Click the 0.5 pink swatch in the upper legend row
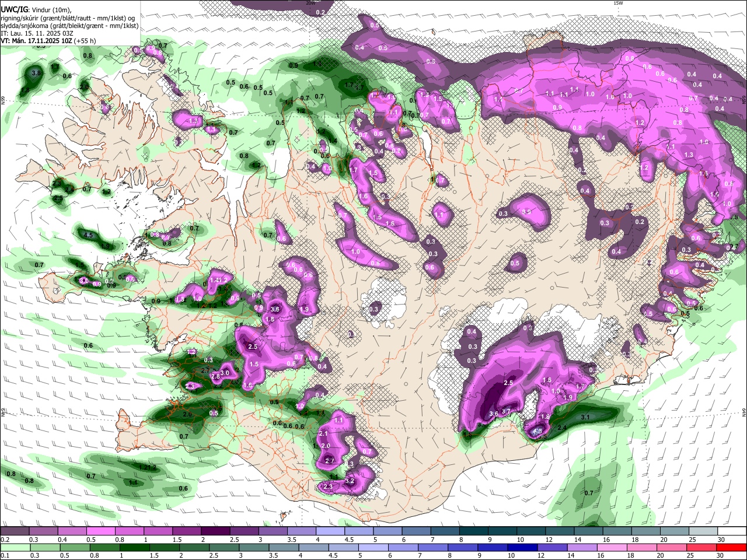 click(x=100, y=531)
